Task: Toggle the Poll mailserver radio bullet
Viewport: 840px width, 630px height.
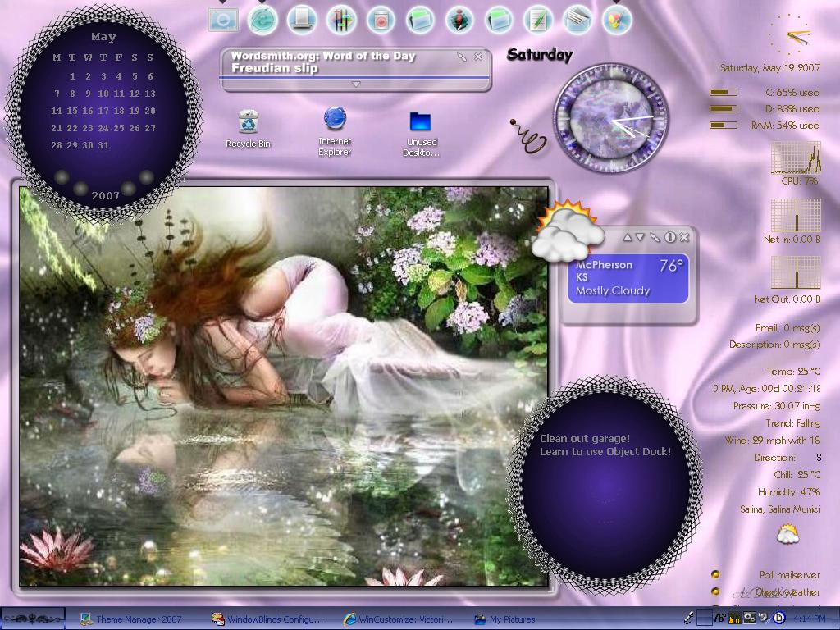Action: [715, 574]
